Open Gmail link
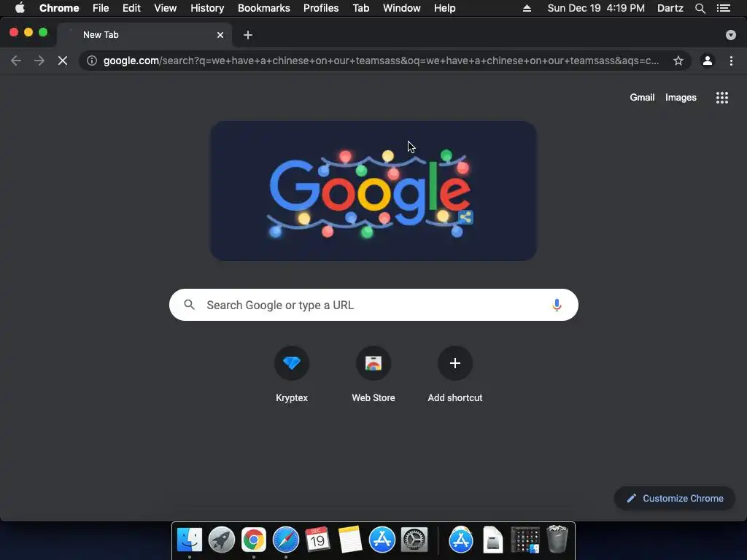The width and height of the screenshot is (747, 560). (x=642, y=97)
